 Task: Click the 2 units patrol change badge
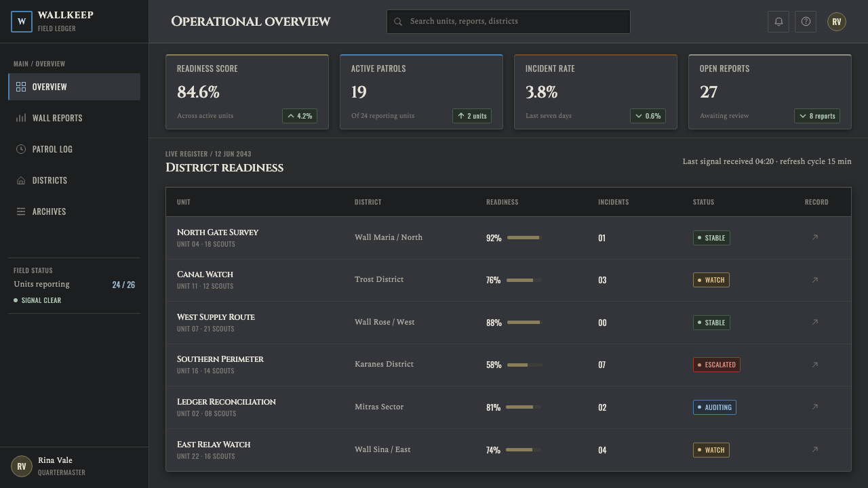coord(472,116)
